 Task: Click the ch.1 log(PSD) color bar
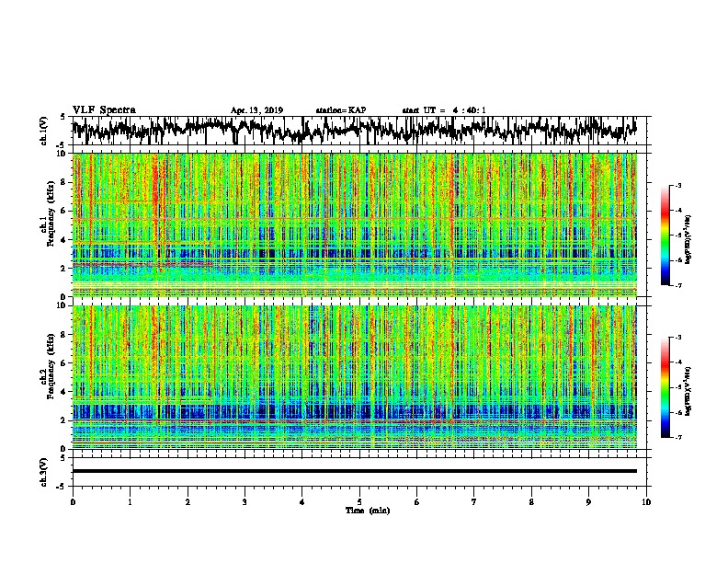pyautogui.click(x=665, y=236)
